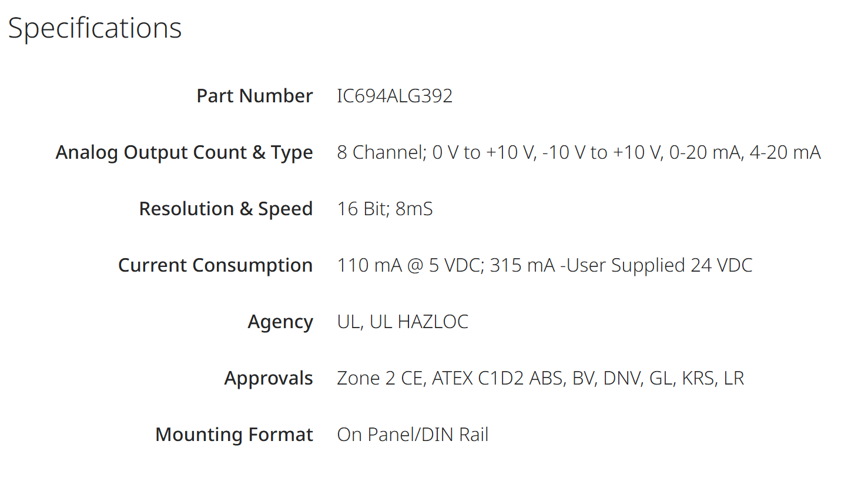Image resolution: width=868 pixels, height=491 pixels.
Task: Click the On Panel/DIN Rail value
Action: click(x=413, y=435)
